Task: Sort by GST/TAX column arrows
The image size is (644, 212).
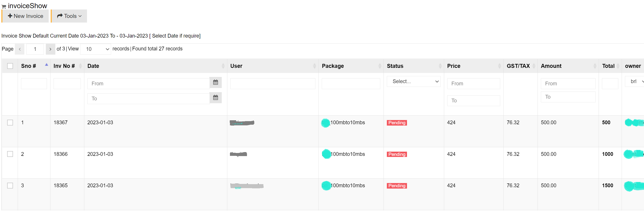Action: click(x=534, y=66)
